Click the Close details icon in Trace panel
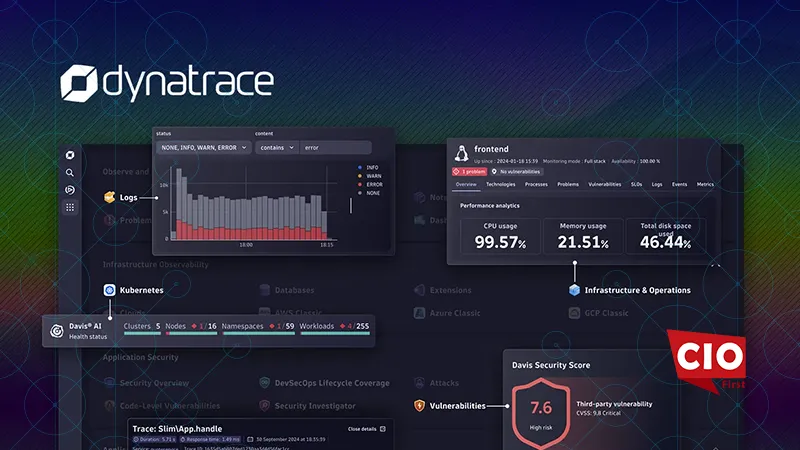This screenshot has height=450, width=800. point(383,429)
